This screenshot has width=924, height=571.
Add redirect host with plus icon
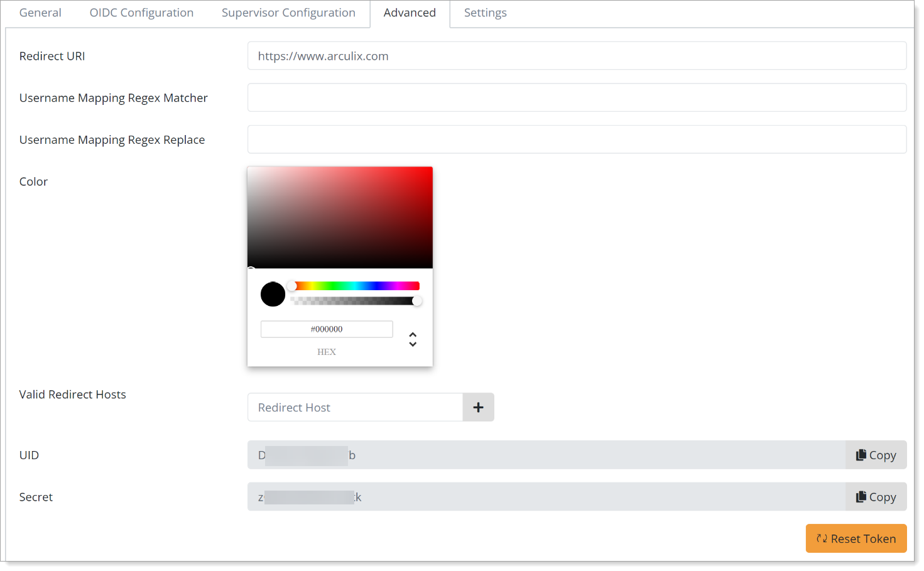tap(479, 408)
